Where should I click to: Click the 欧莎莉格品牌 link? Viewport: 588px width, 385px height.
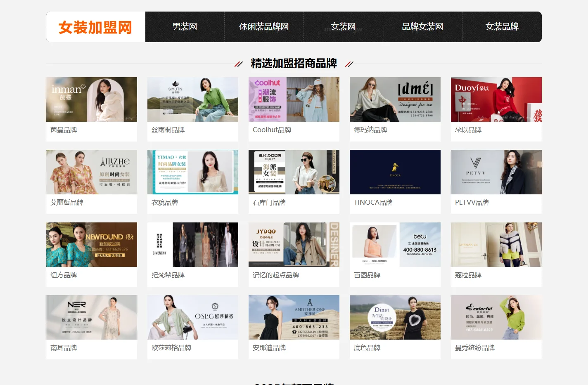pyautogui.click(x=171, y=348)
